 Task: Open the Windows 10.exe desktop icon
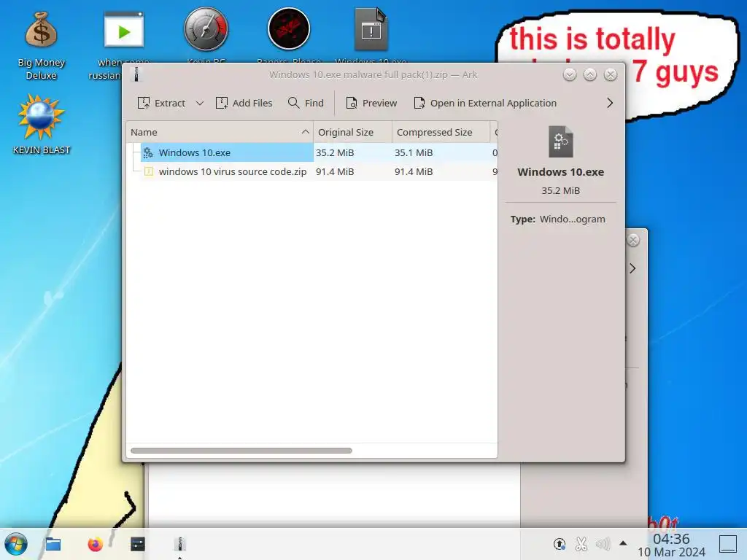(x=371, y=29)
